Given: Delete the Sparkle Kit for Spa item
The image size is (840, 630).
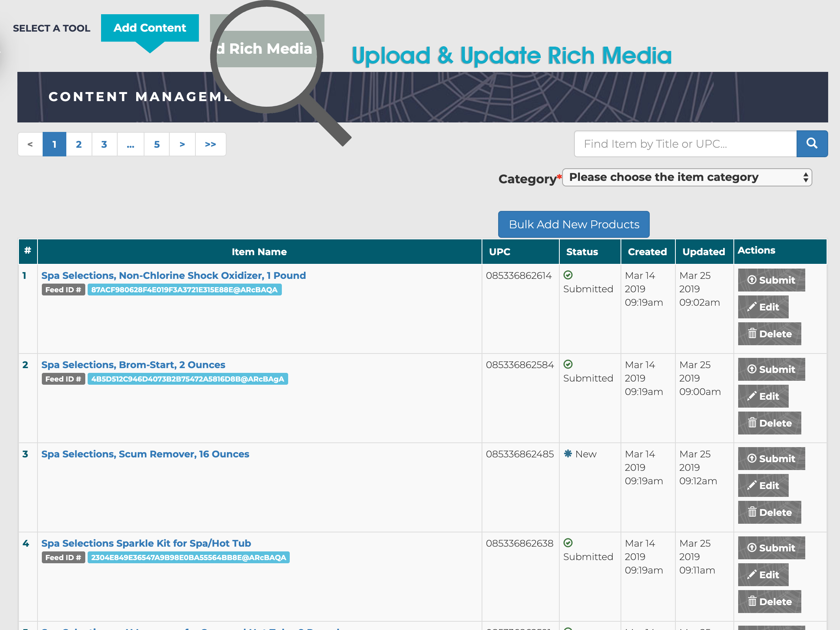Looking at the screenshot, I should [x=769, y=602].
